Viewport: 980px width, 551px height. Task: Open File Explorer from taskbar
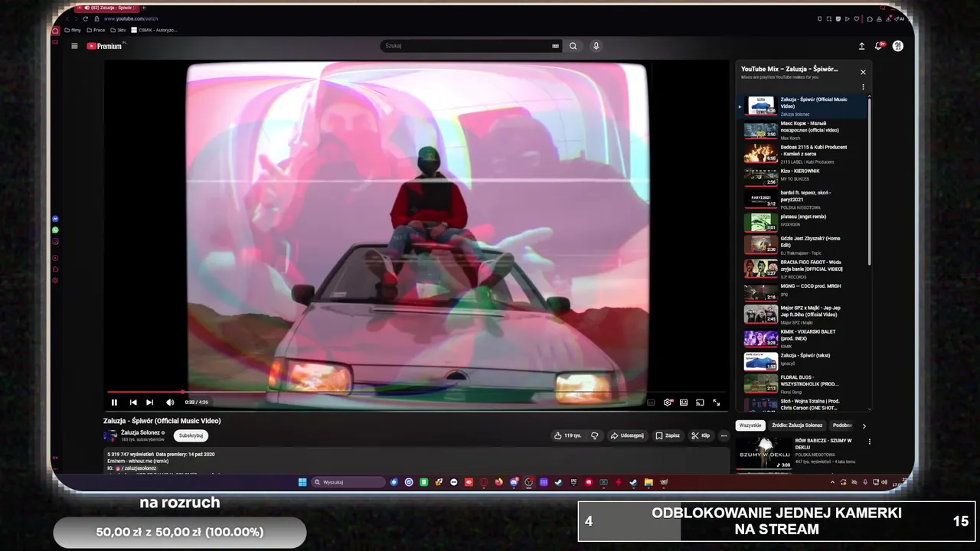(648, 482)
